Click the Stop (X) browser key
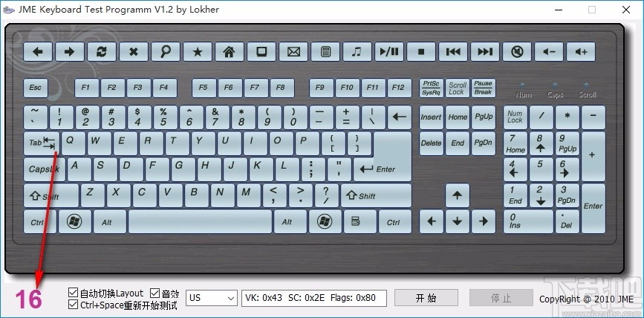Viewport: 644px width, 318px height. 134,52
